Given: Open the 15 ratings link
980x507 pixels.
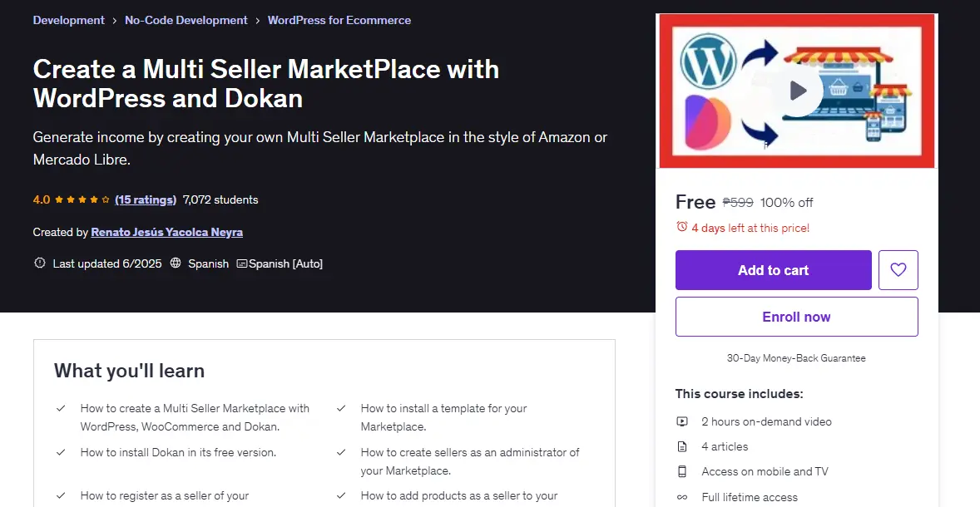Looking at the screenshot, I should click(x=146, y=199).
